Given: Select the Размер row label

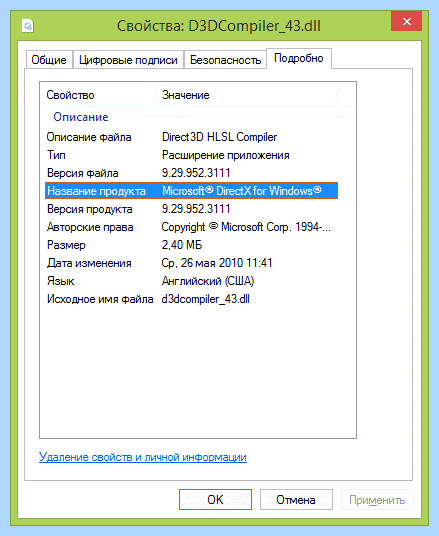Looking at the screenshot, I should click(x=66, y=245).
